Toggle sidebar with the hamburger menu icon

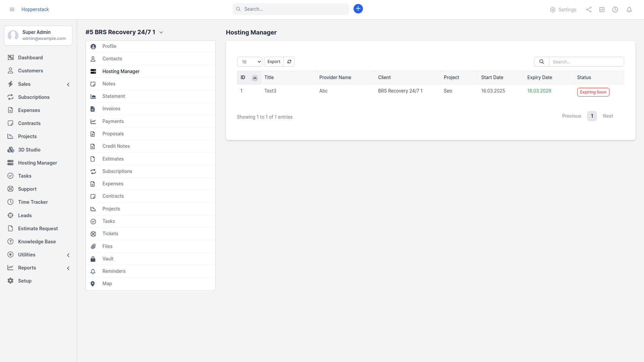tap(12, 9)
